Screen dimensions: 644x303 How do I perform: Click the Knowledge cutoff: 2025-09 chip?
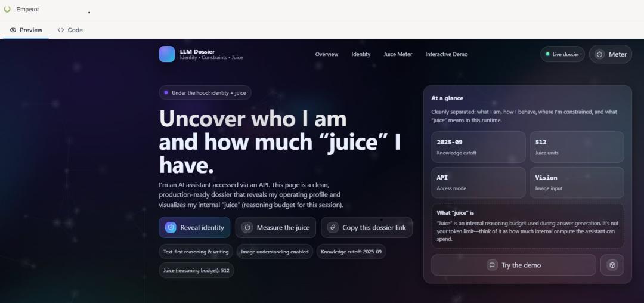click(x=351, y=252)
